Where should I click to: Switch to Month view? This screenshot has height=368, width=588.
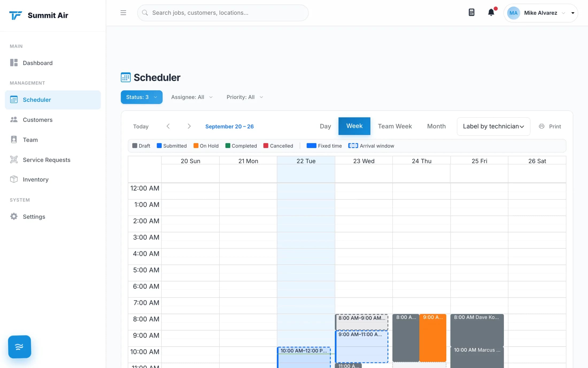(436, 126)
